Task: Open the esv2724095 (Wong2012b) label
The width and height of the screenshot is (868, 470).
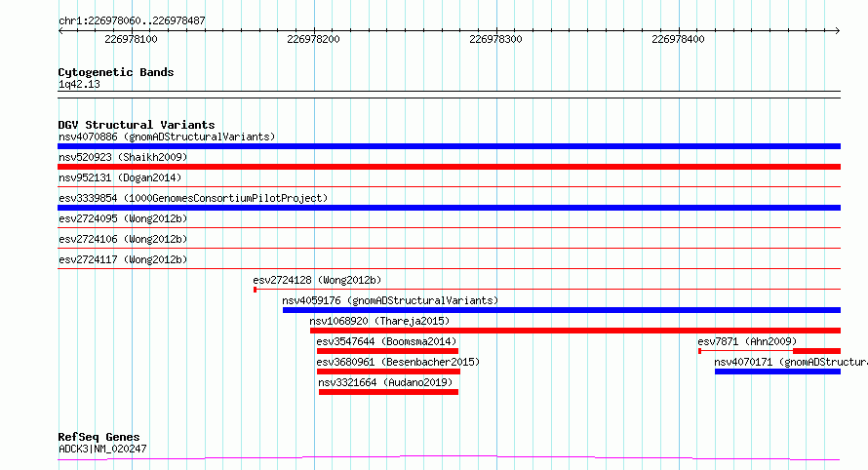Action: 123,218
